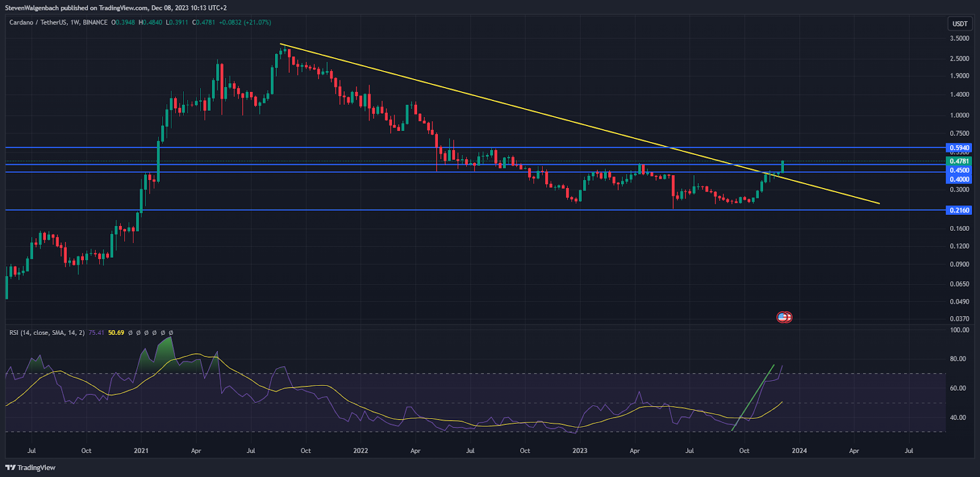Screen dimensions: 980x477
Task: Click the green 0.4781 current price tag
Action: point(959,162)
